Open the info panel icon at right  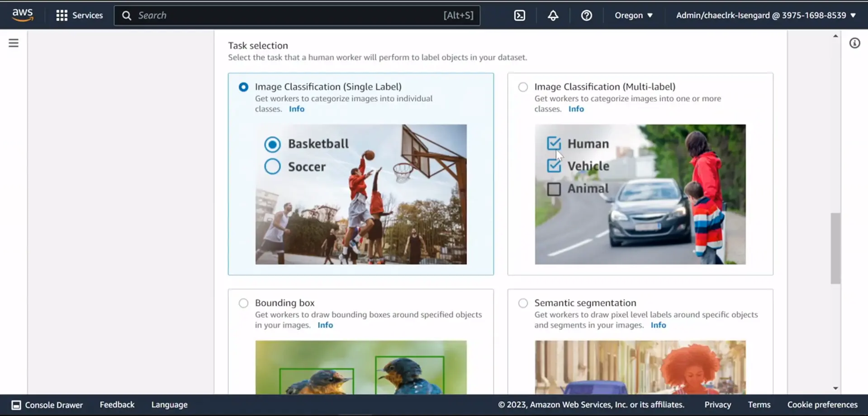click(x=854, y=43)
